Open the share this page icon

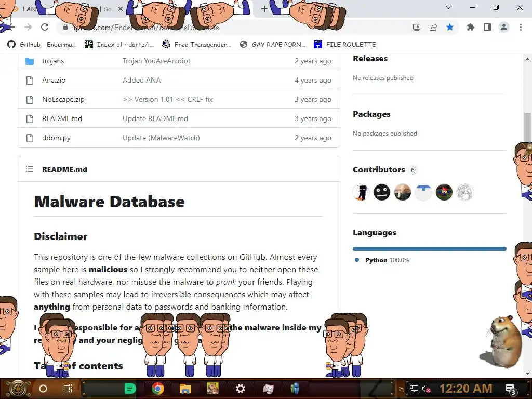point(433,27)
